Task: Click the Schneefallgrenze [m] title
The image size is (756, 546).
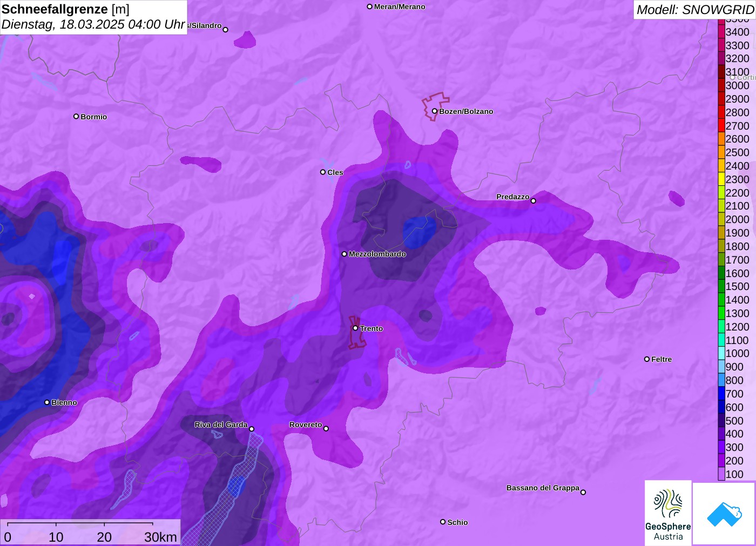Action: [x=65, y=9]
